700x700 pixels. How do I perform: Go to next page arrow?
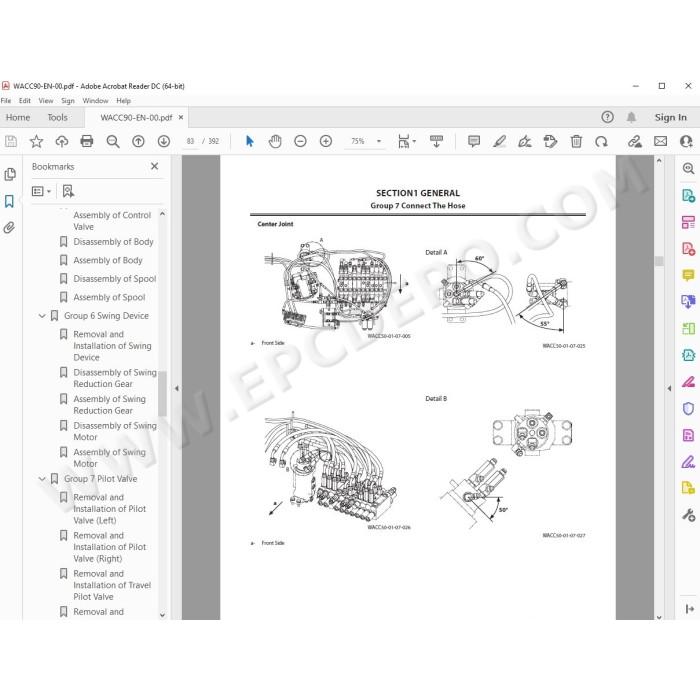pyautogui.click(x=164, y=142)
